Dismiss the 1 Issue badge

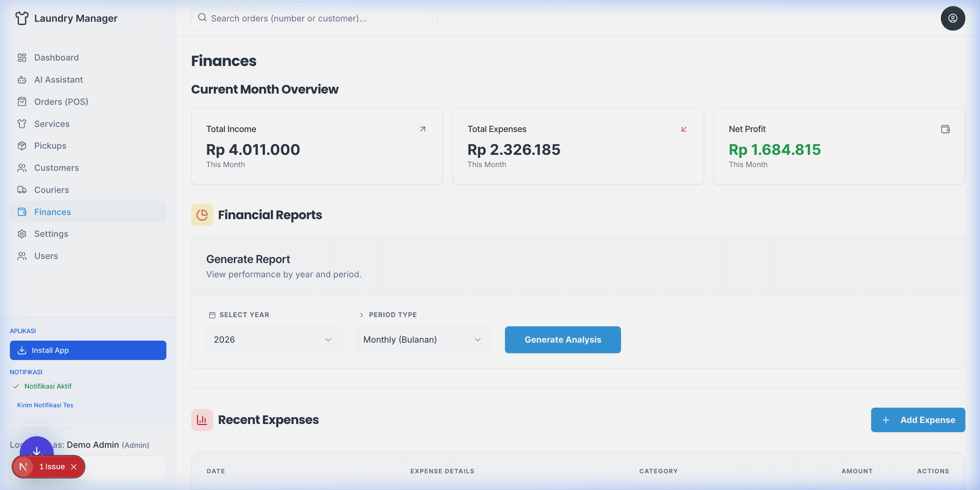pos(74,467)
